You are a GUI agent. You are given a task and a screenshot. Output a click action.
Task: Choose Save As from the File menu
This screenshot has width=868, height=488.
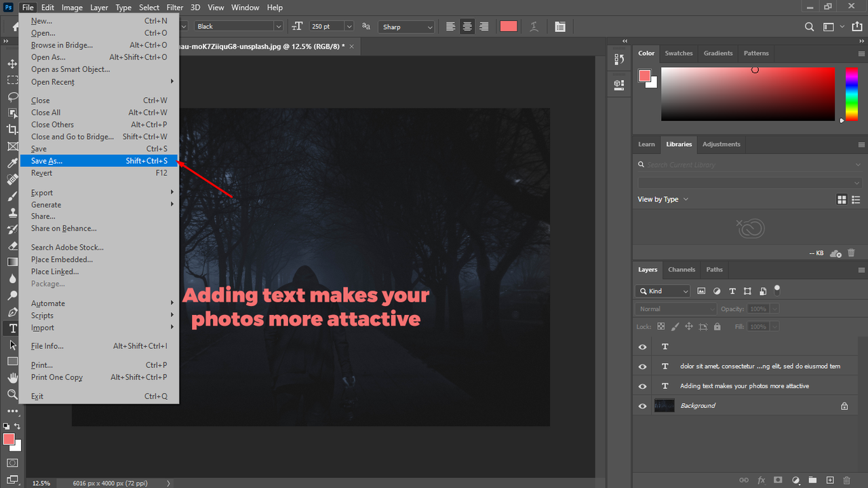click(47, 161)
